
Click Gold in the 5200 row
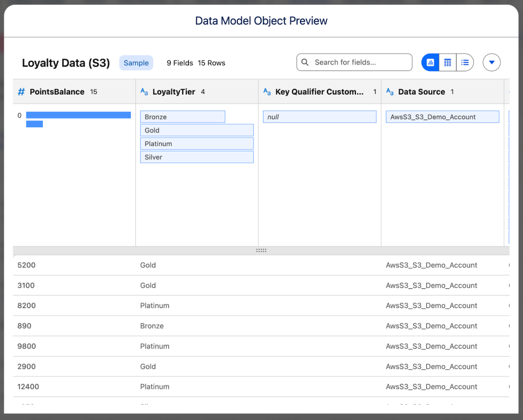148,265
